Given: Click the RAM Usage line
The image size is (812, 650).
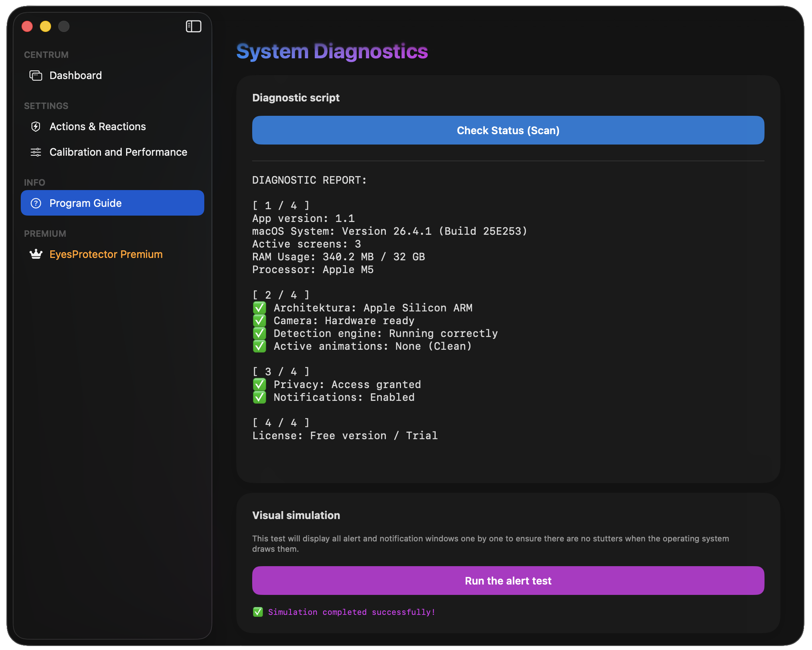Looking at the screenshot, I should [338, 257].
